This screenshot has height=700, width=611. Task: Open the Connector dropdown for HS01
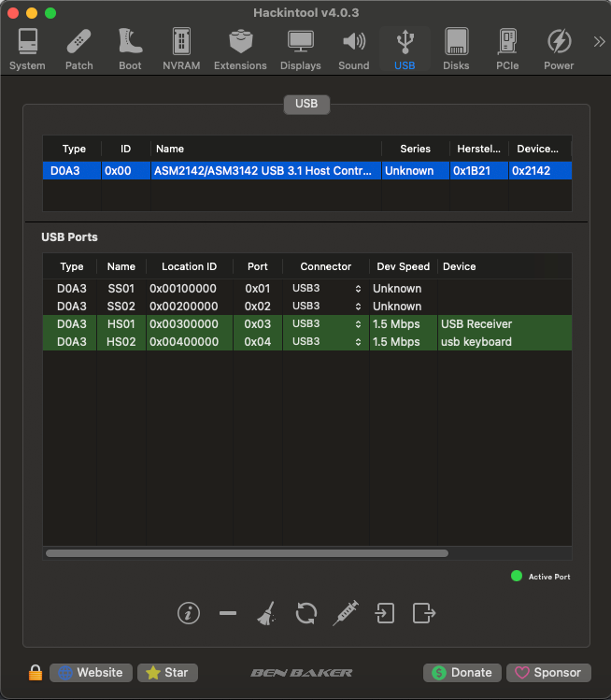pyautogui.click(x=326, y=324)
